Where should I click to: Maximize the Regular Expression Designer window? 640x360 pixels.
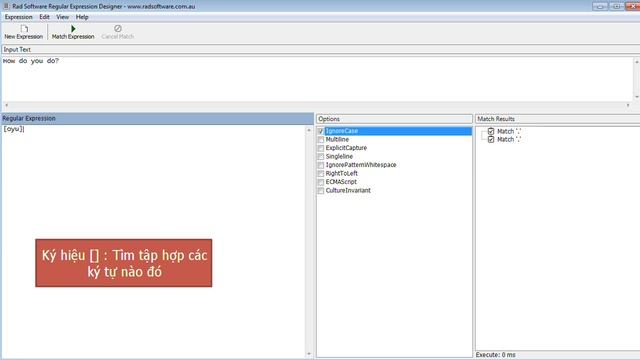[616, 6]
